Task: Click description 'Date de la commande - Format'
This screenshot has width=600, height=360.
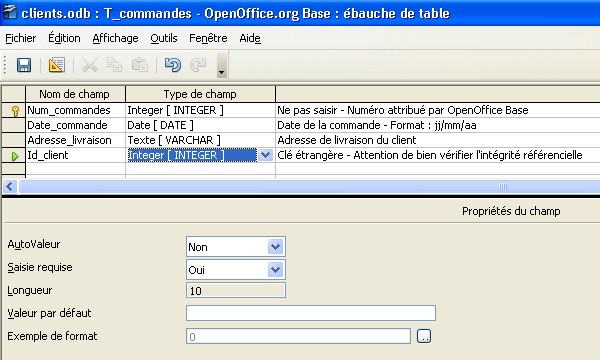Action: point(377,125)
